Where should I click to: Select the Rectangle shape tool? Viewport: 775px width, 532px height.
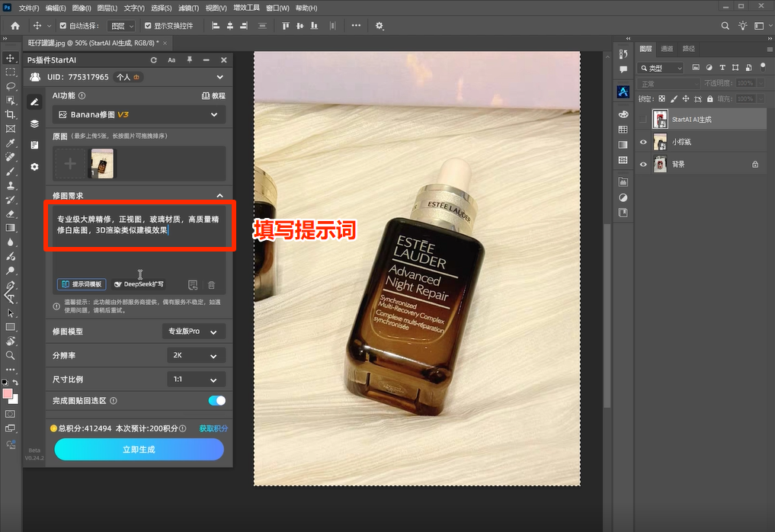tap(10, 327)
